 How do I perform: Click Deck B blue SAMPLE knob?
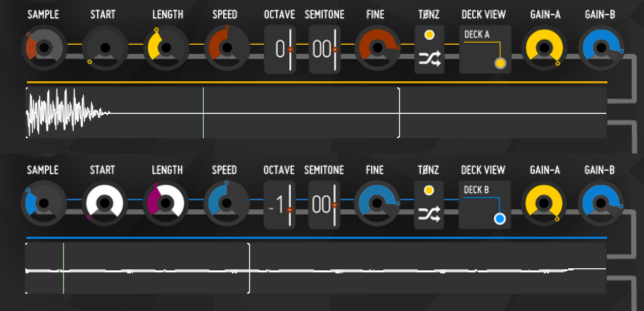point(44,203)
